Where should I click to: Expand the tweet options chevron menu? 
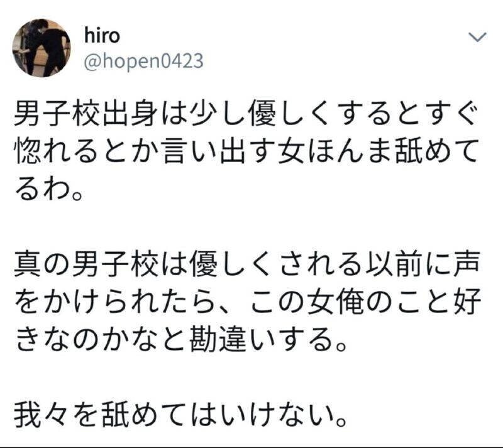477,37
